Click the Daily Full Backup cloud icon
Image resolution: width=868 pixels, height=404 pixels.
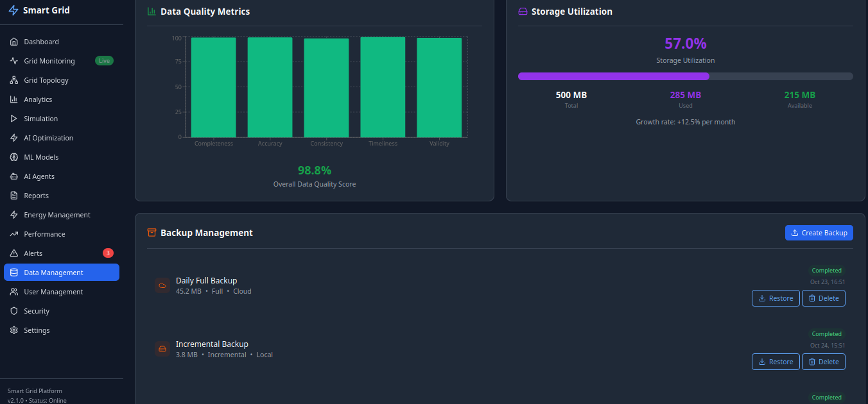[162, 285]
